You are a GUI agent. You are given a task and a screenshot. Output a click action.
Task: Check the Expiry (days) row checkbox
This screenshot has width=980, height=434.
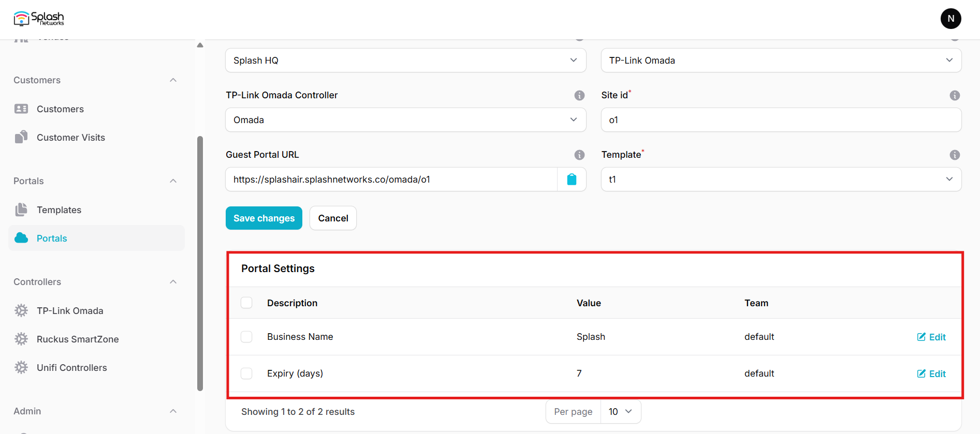point(246,373)
